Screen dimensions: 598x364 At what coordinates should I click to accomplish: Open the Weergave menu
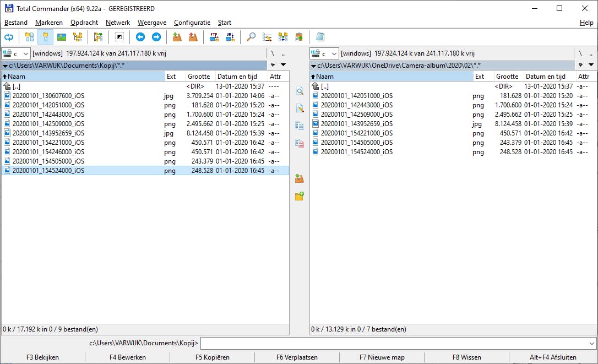[x=152, y=23]
